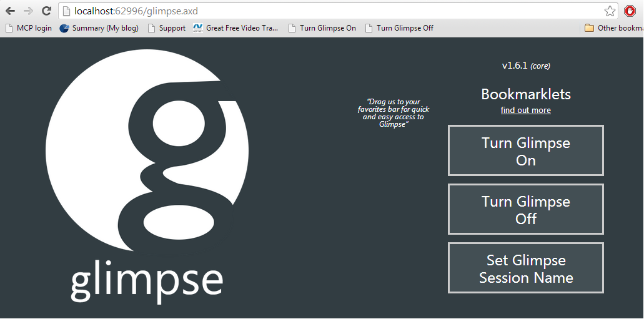The height and width of the screenshot is (319, 644).
Task: Click the Summary blog favicon
Action: click(x=64, y=28)
